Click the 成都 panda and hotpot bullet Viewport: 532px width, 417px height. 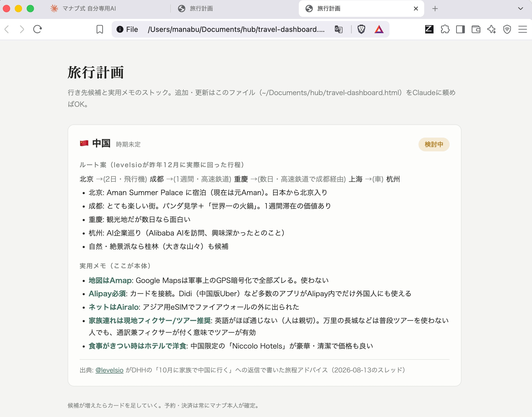coord(210,206)
